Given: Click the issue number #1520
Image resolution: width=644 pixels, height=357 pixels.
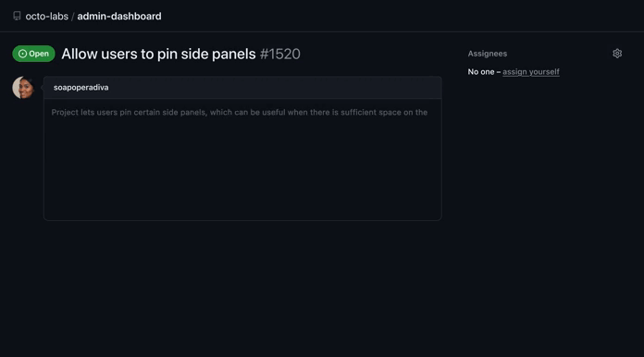Looking at the screenshot, I should [280, 54].
